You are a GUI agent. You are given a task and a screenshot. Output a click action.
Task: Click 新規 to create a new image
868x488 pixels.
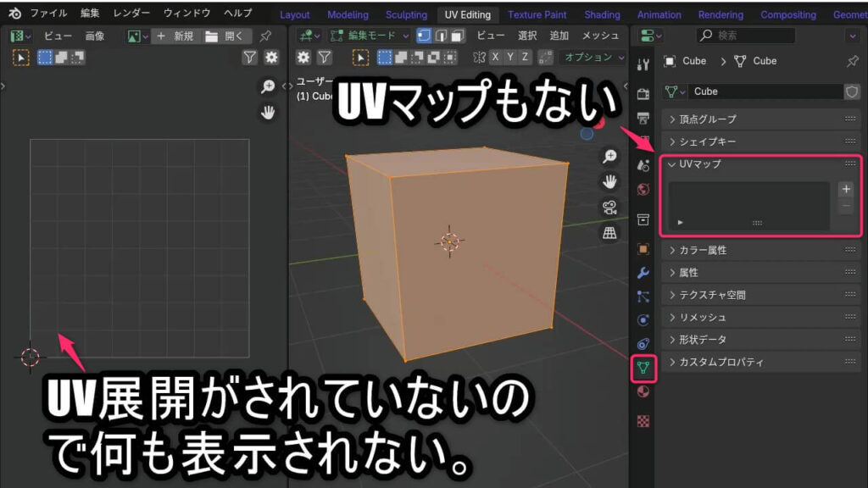coord(175,36)
